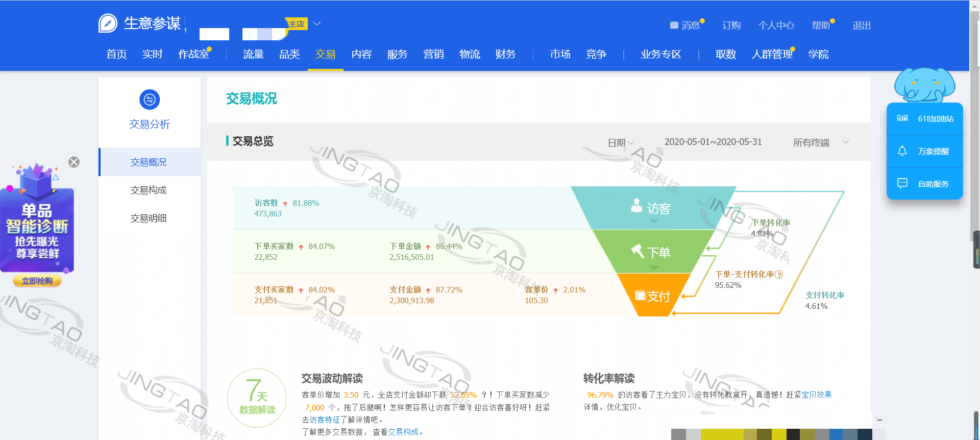
Task: Select 交易明细 in the left sidebar
Action: click(149, 218)
